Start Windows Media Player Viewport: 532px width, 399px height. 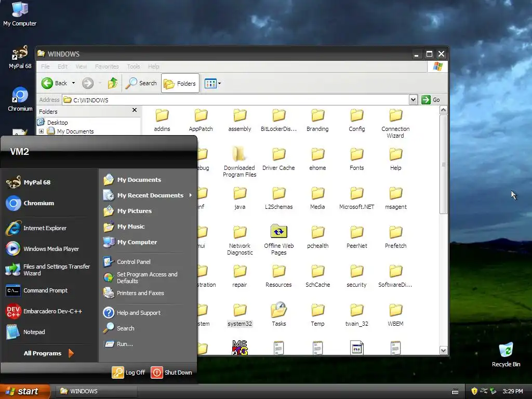pos(43,249)
